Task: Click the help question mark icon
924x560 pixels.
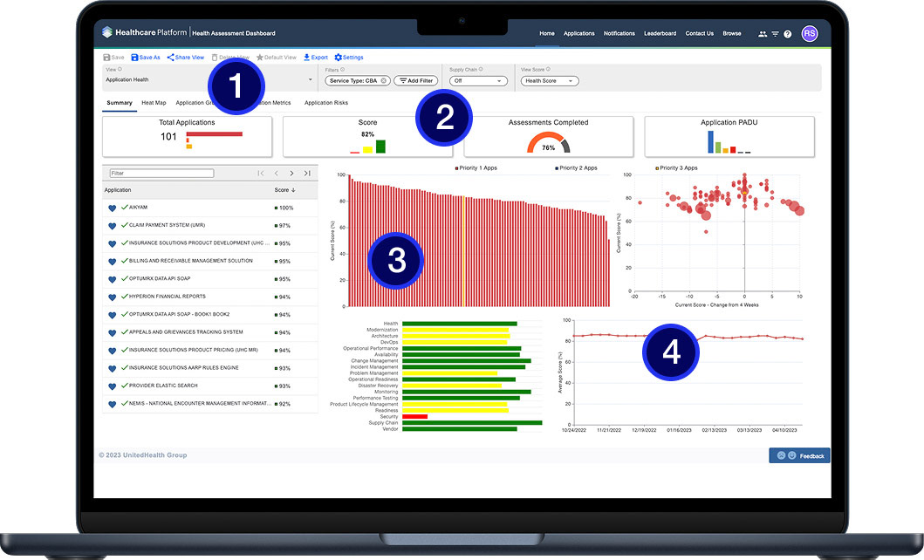Action: 787,34
